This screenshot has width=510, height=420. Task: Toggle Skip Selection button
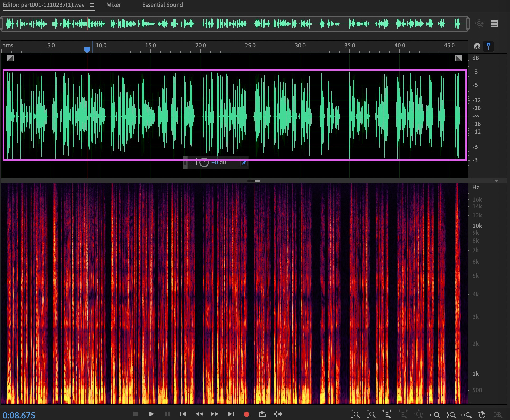click(278, 414)
